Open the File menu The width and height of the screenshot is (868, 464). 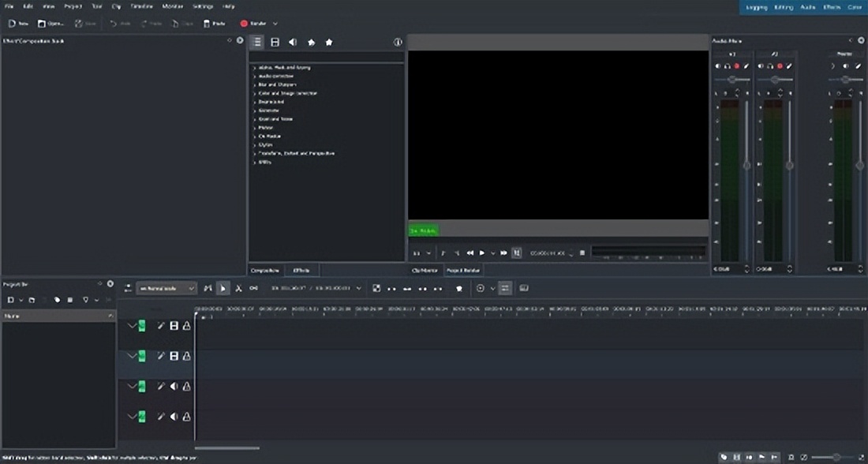[x=9, y=6]
